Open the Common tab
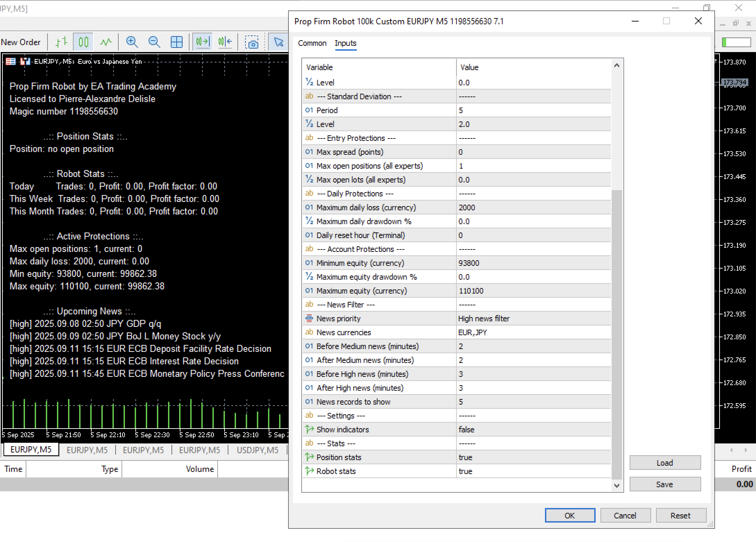 tap(312, 43)
